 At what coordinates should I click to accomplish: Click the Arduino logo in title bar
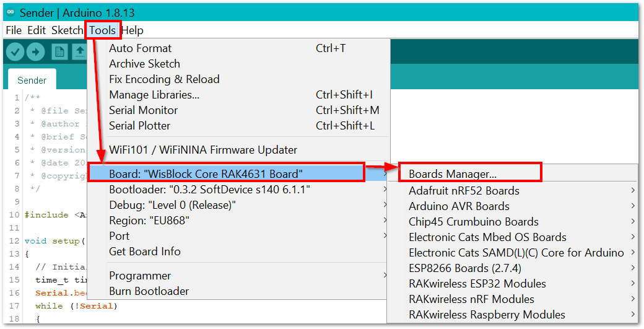pos(11,12)
